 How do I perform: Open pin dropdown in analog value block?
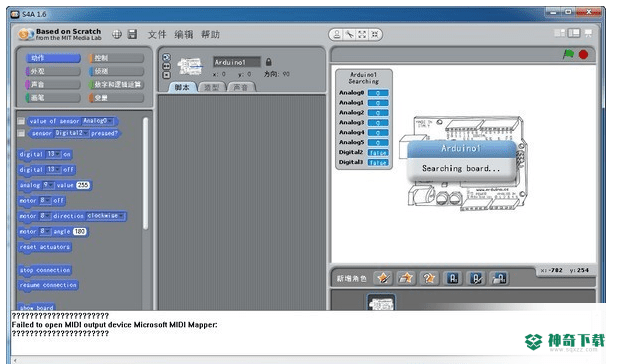pos(48,185)
